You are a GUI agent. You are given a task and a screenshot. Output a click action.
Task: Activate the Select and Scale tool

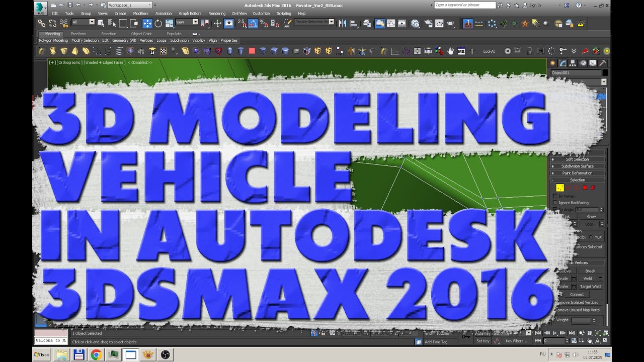coord(169,23)
